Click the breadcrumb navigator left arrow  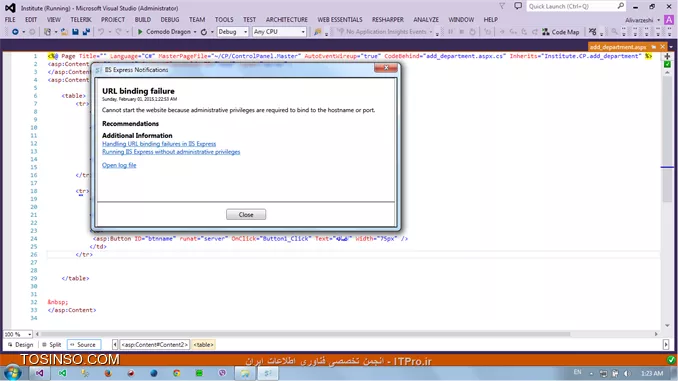pyautogui.click(x=115, y=345)
